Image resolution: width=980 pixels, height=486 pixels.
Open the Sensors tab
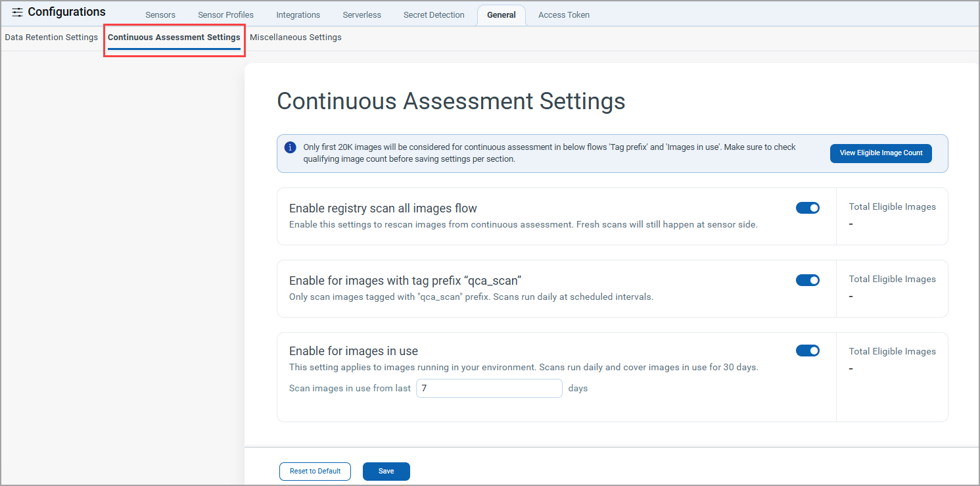coord(160,15)
